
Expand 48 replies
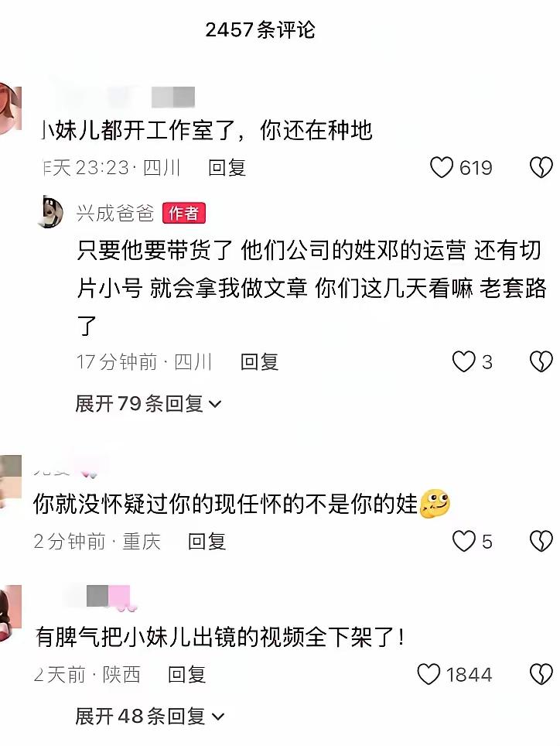(149, 716)
